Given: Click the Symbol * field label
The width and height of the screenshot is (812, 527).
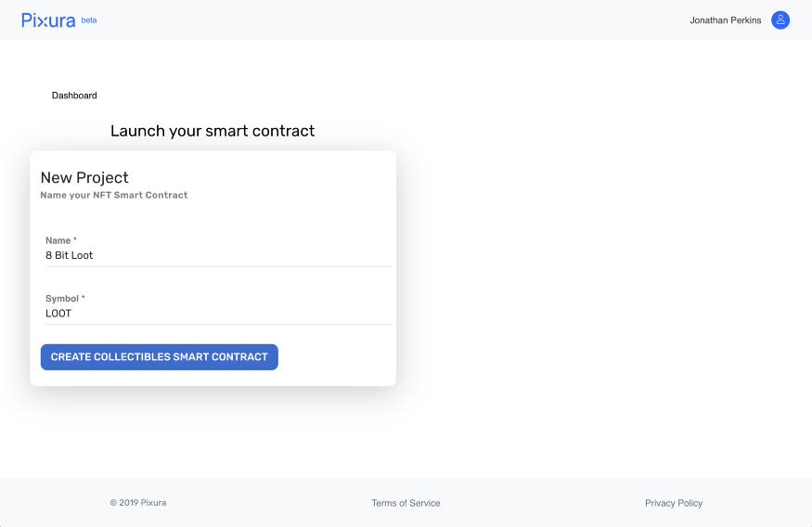Looking at the screenshot, I should click(x=65, y=299).
